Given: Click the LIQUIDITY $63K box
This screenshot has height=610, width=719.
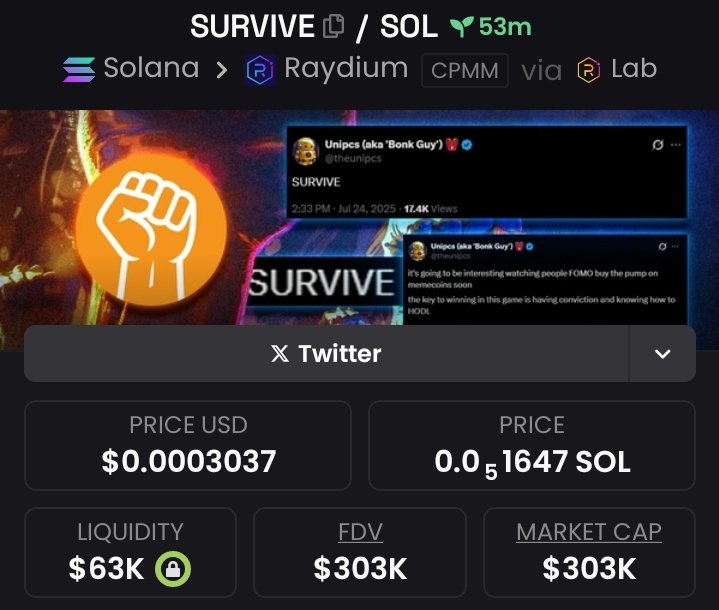Looking at the screenshot, I should [x=130, y=552].
